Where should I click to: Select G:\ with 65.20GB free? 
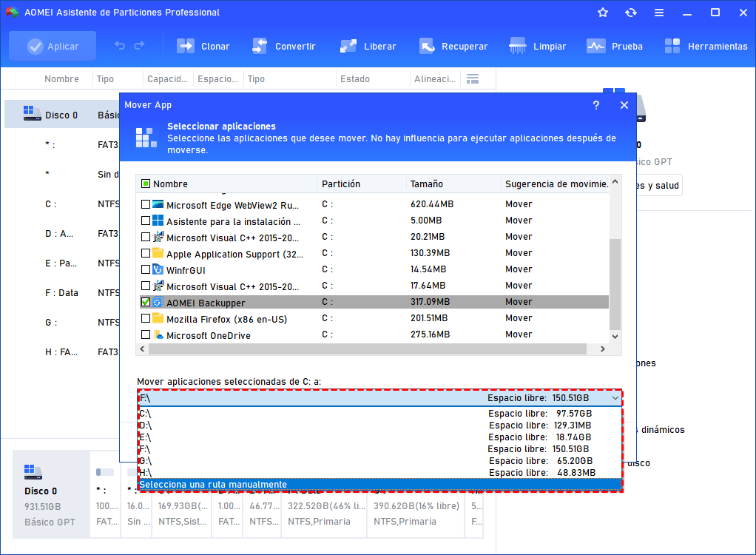pyautogui.click(x=380, y=461)
